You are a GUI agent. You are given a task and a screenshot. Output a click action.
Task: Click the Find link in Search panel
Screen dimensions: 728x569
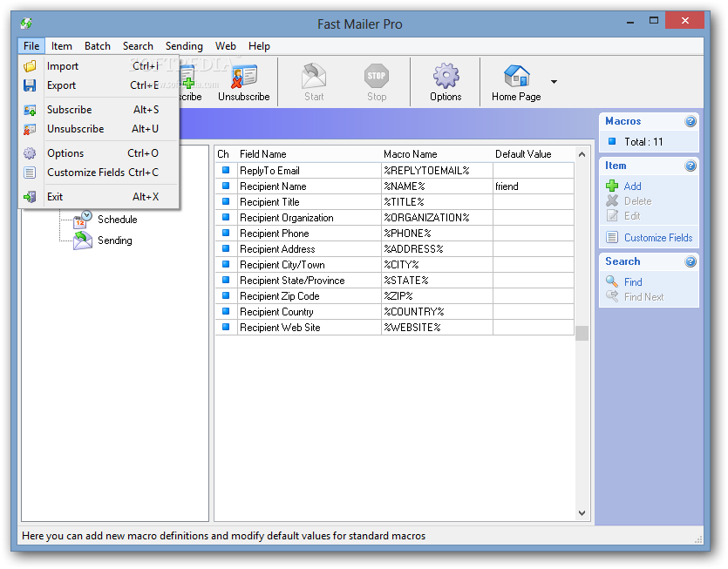point(633,282)
